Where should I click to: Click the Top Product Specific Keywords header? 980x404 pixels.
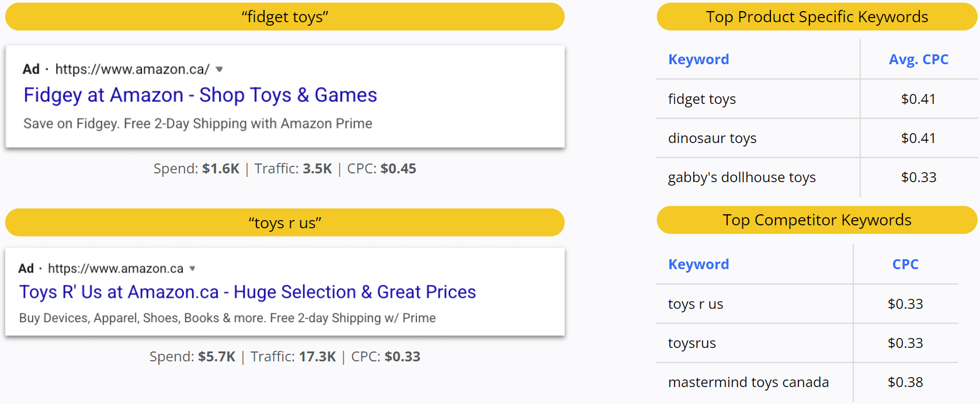[x=816, y=17]
